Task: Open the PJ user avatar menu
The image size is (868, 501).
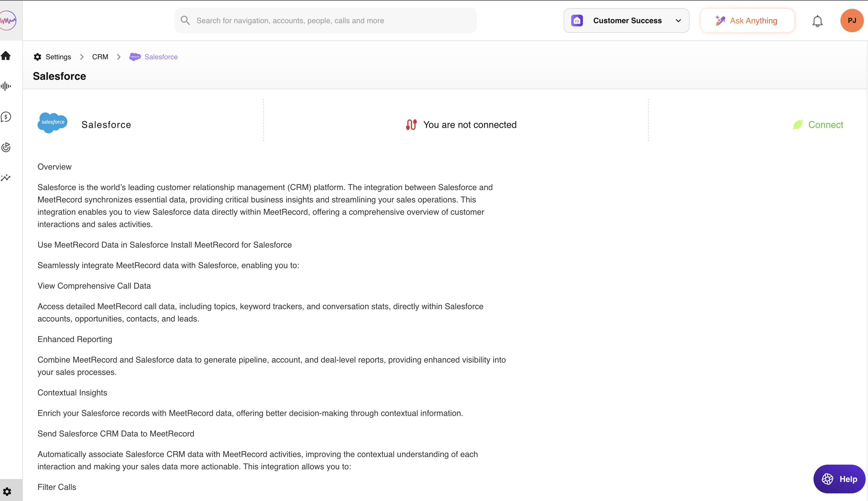Action: [852, 21]
